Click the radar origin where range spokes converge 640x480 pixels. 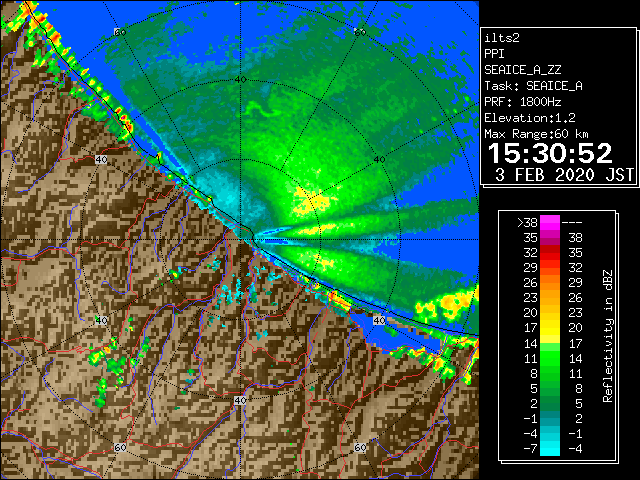pos(241,240)
